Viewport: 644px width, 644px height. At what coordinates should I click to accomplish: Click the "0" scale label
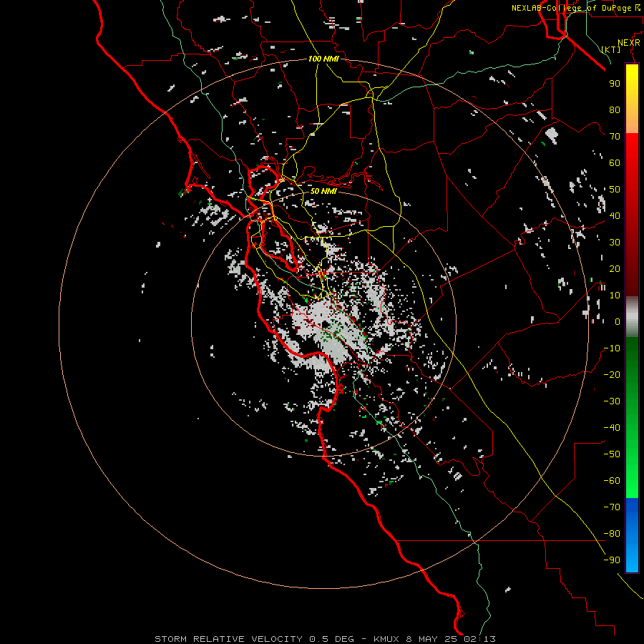point(618,322)
